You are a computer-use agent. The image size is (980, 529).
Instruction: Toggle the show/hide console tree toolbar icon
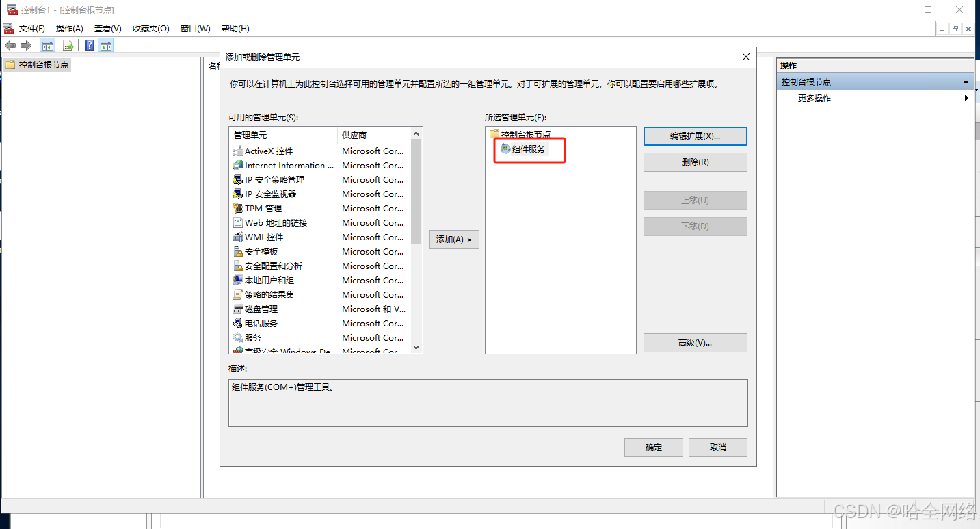[x=48, y=45]
